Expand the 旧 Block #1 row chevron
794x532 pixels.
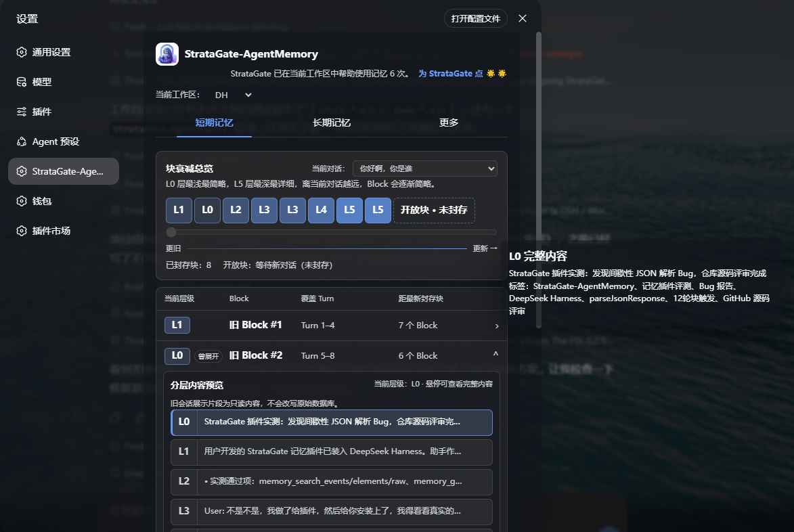pyautogui.click(x=497, y=326)
